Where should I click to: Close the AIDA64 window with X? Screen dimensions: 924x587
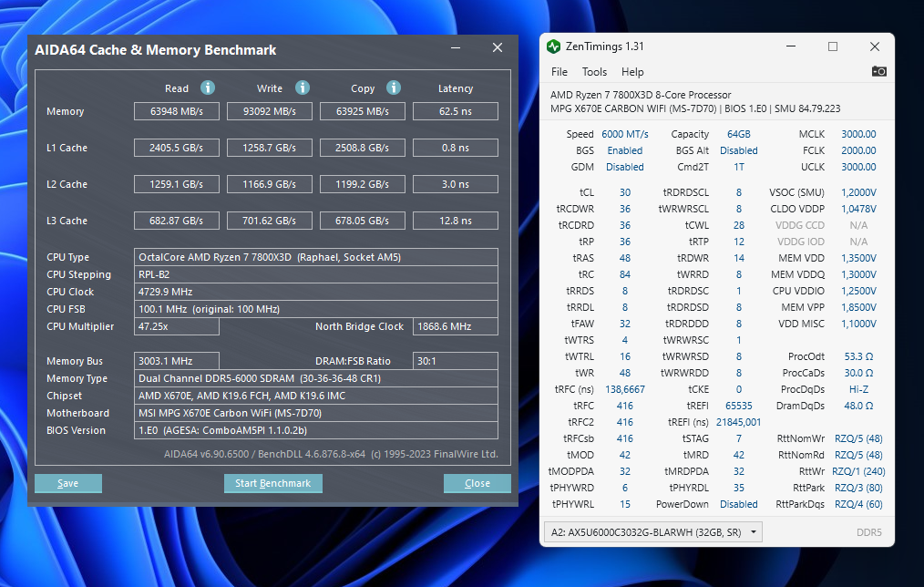(x=498, y=47)
